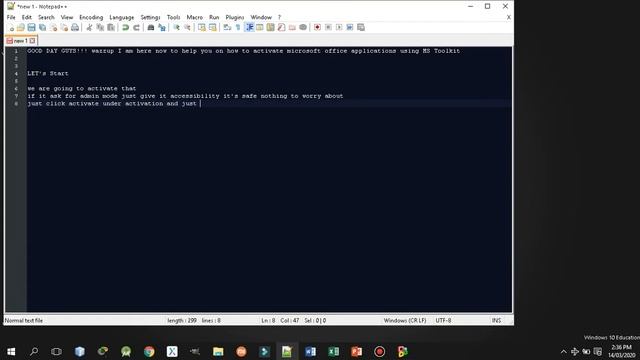Screen dimensions: 640x360
Task: Click 'Ln : 8 Col : 47' status entry
Action: [280, 320]
